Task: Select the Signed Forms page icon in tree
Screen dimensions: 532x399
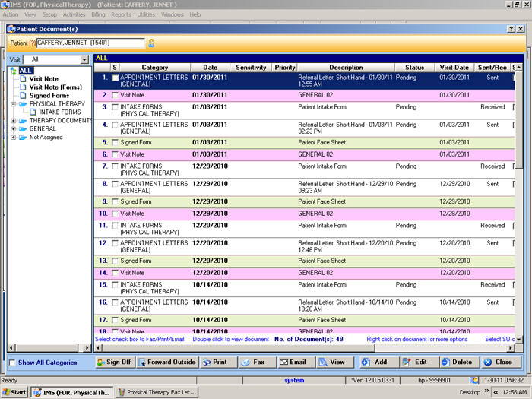Action: (23, 96)
